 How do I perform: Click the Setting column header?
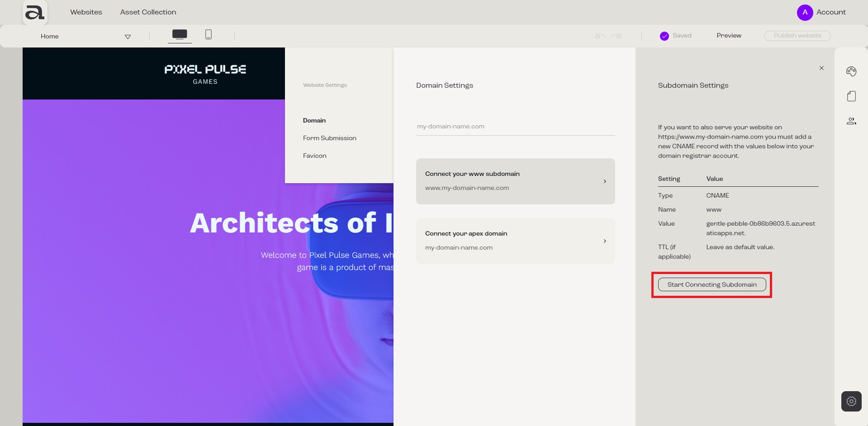[669, 179]
